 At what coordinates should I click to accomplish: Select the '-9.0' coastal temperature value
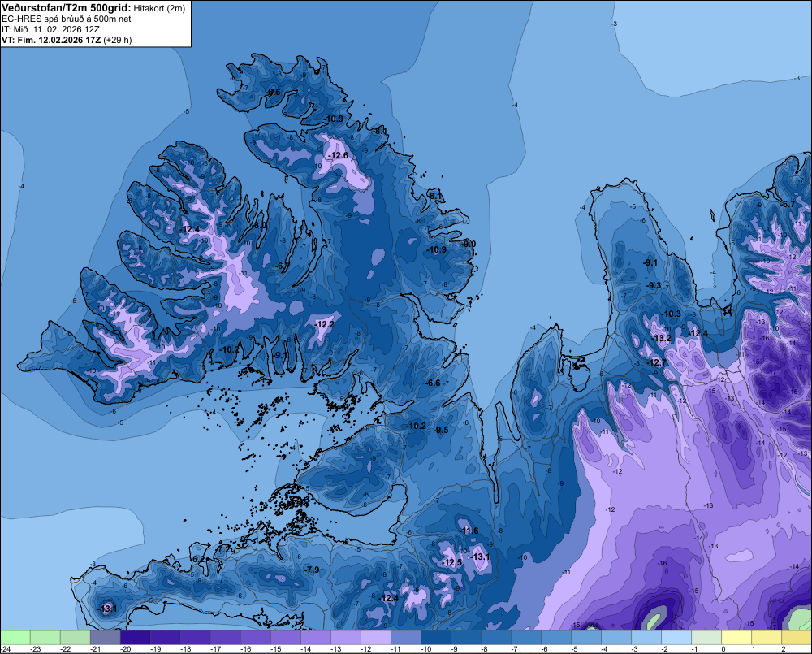click(469, 244)
